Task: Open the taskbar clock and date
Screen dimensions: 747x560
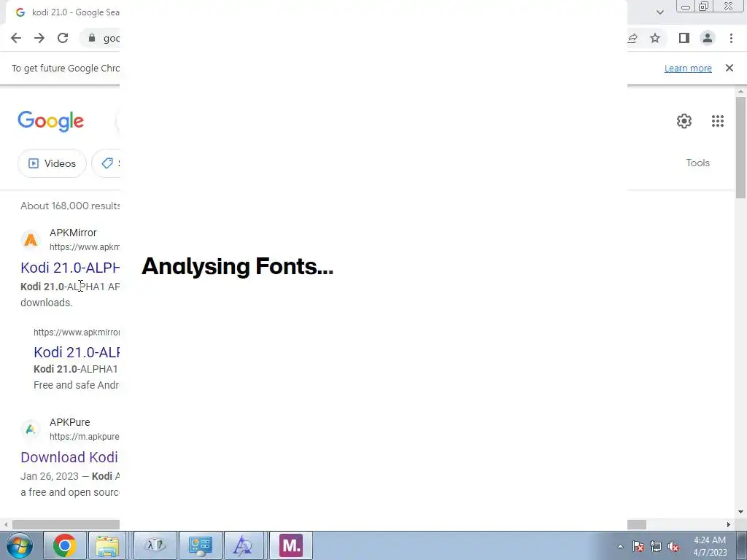Action: pyautogui.click(x=710, y=546)
